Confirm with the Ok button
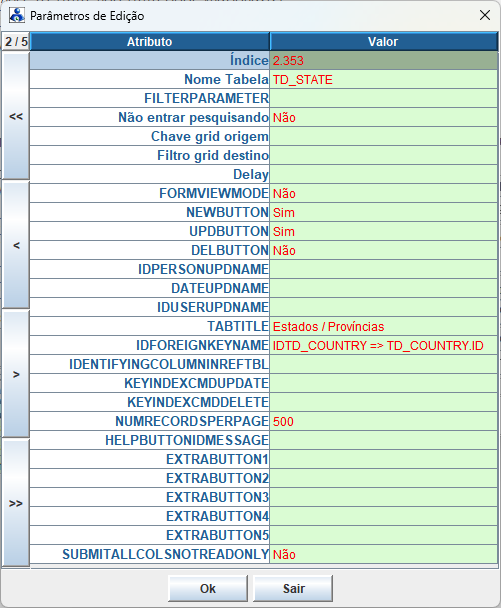Image resolution: width=501 pixels, height=608 pixels. [x=208, y=588]
